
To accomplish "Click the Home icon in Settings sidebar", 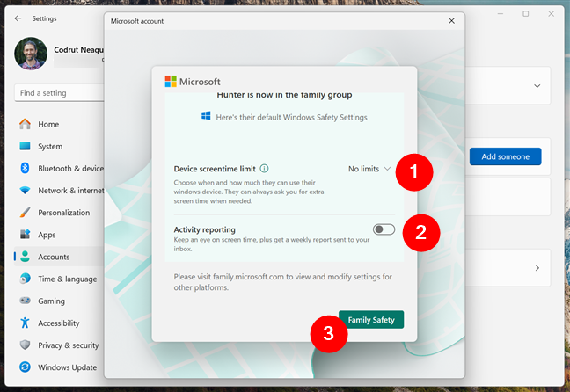I will coord(25,124).
